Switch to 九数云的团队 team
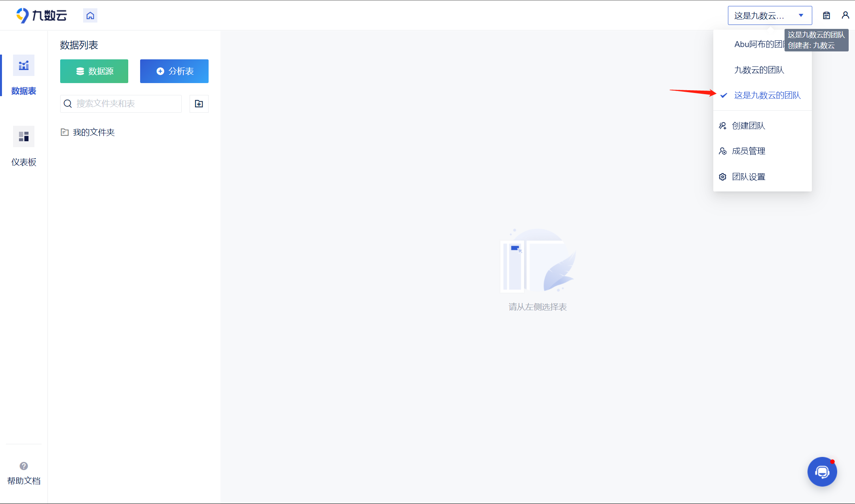The width and height of the screenshot is (855, 504). (759, 70)
